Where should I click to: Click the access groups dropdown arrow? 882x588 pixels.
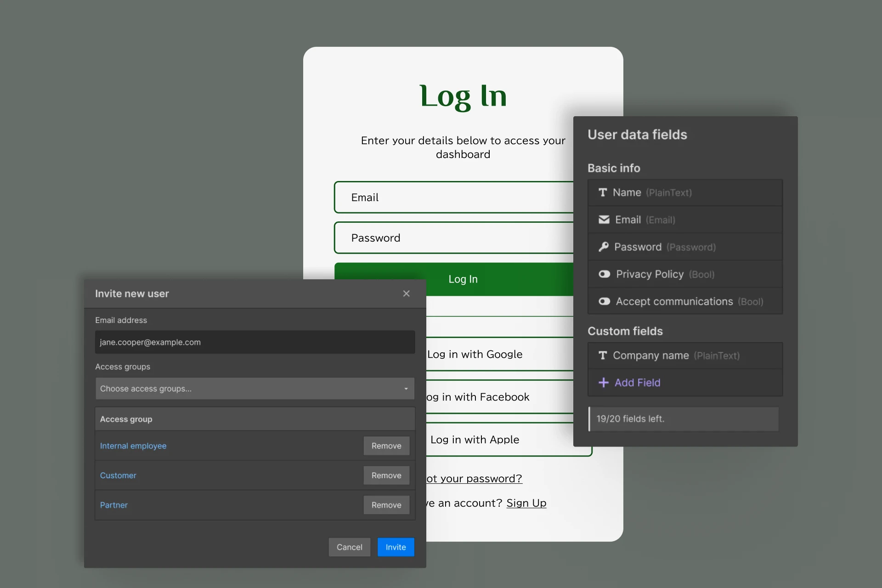tap(406, 389)
